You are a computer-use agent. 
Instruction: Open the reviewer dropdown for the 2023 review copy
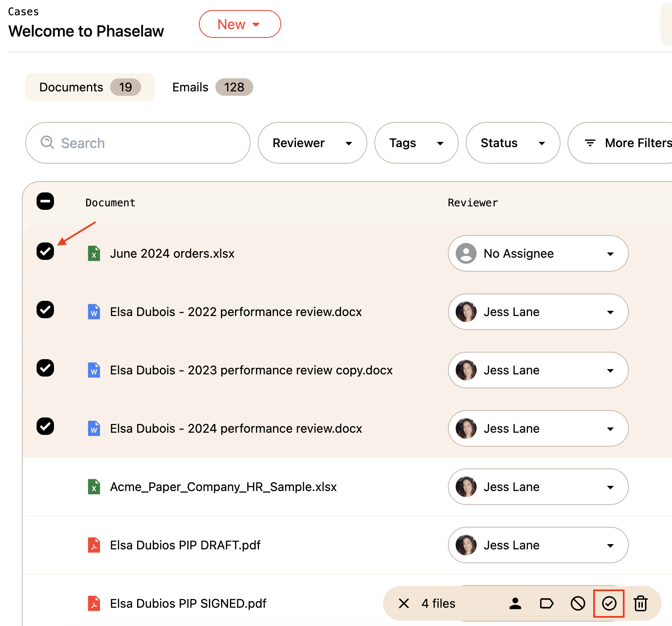[538, 370]
